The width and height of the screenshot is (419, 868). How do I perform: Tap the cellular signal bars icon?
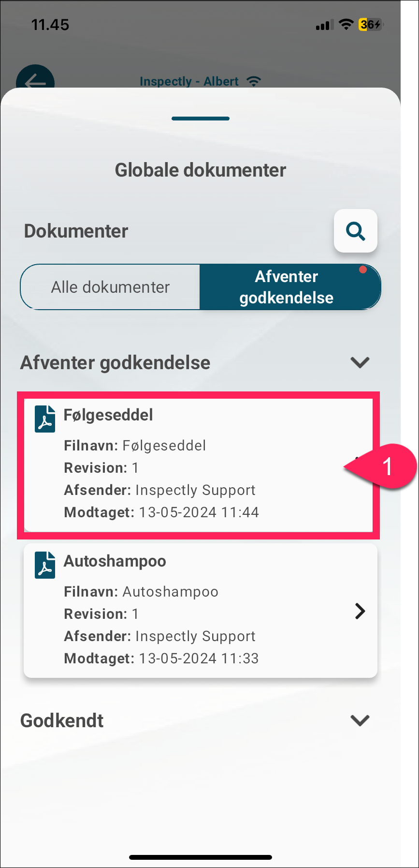click(x=323, y=25)
